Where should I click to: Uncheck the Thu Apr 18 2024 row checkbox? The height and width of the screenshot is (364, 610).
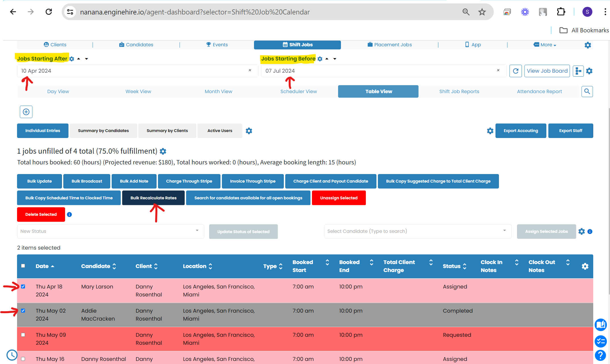tap(23, 286)
